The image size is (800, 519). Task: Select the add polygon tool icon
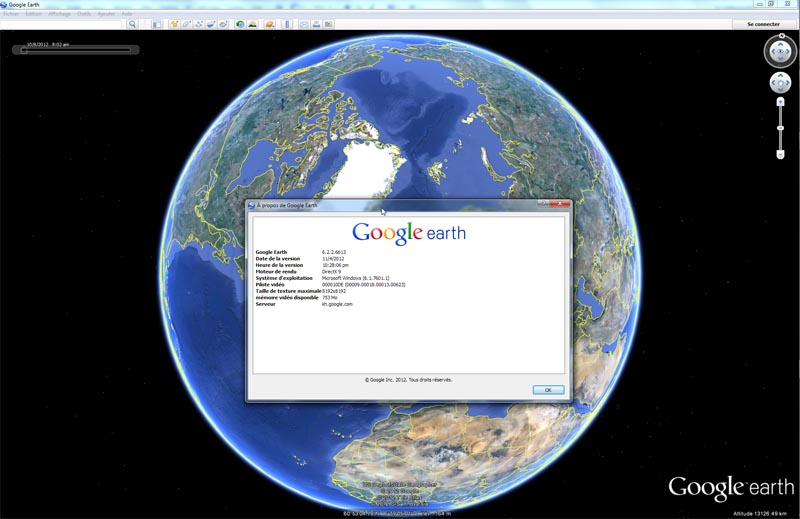187,24
